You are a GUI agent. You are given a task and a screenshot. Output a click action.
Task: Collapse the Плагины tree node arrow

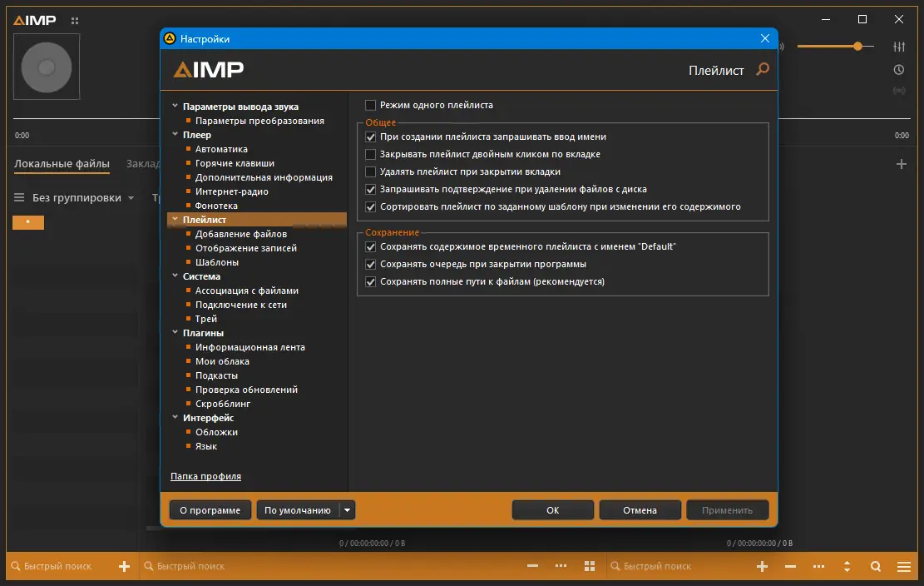click(175, 332)
